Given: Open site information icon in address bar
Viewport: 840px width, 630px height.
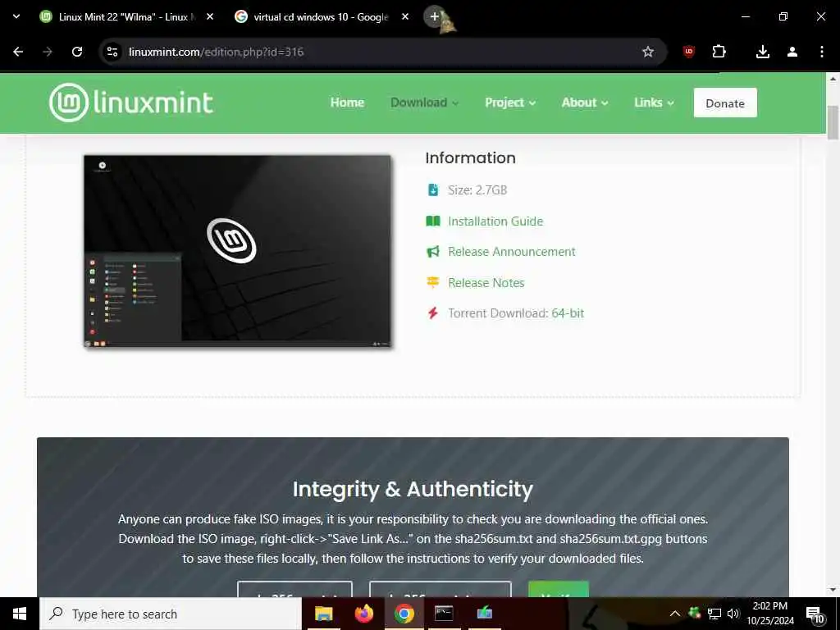Looking at the screenshot, I should pyautogui.click(x=112, y=52).
